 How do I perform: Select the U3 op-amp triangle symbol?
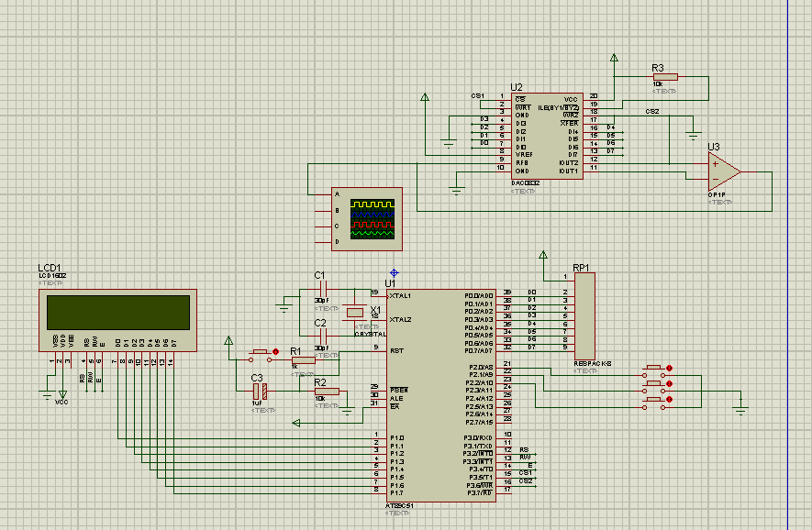click(x=724, y=171)
